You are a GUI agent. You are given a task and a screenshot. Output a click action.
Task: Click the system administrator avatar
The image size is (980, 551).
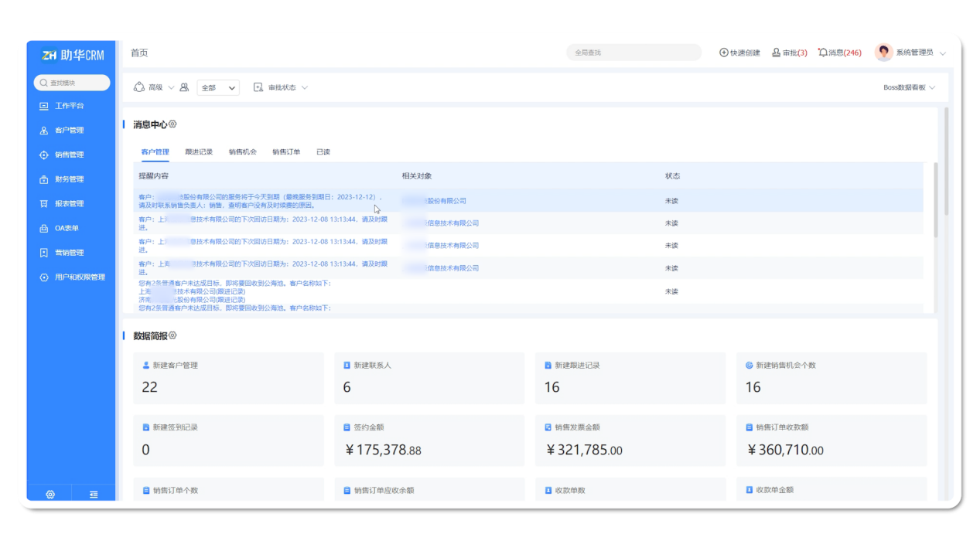click(x=883, y=53)
